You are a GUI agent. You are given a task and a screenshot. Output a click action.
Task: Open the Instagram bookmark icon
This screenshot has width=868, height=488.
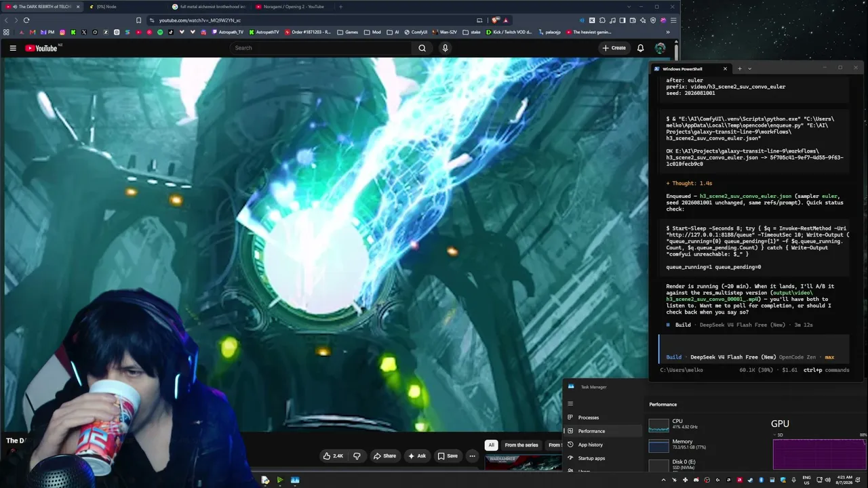[62, 32]
